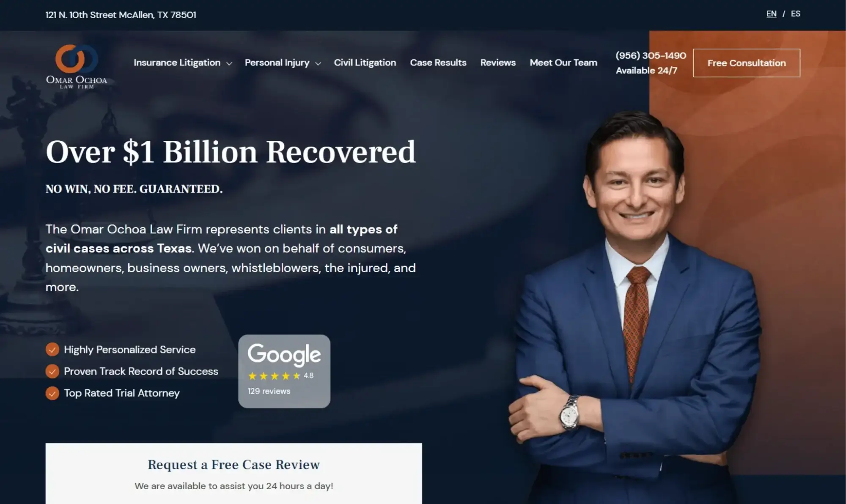Click the Omar Ochoa Law Firm logo
Image resolution: width=846 pixels, height=504 pixels.
pyautogui.click(x=77, y=66)
